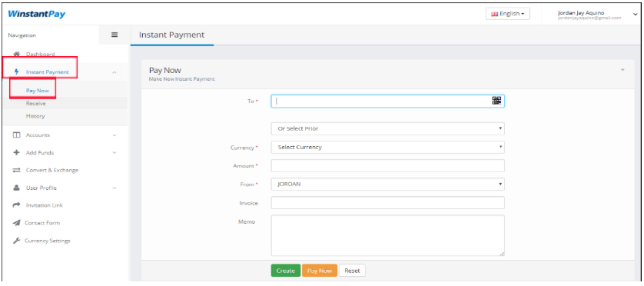The height and width of the screenshot is (286, 644).
Task: Open History under Instant Payment
Action: pos(35,116)
